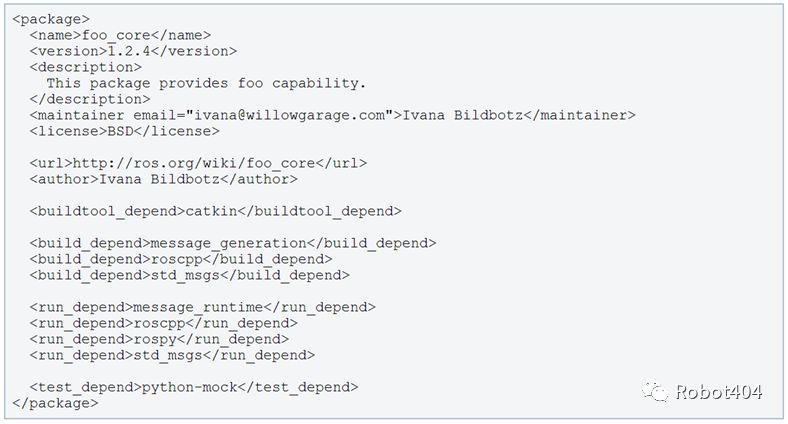788x424 pixels.
Task: Click the build_depend roscpp line
Action: tap(181, 259)
